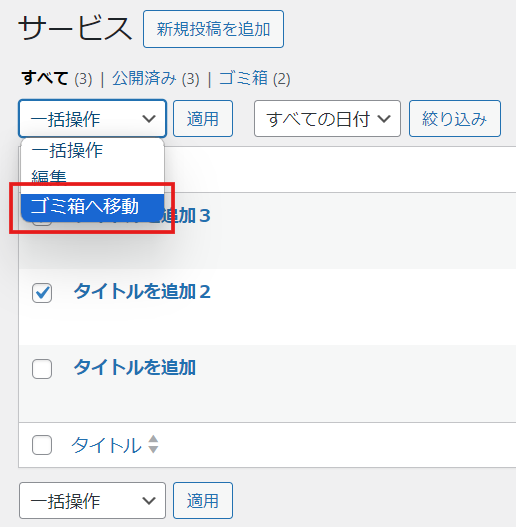Sort posts by the タイトル column header
This screenshot has height=527, width=516.
click(x=106, y=445)
